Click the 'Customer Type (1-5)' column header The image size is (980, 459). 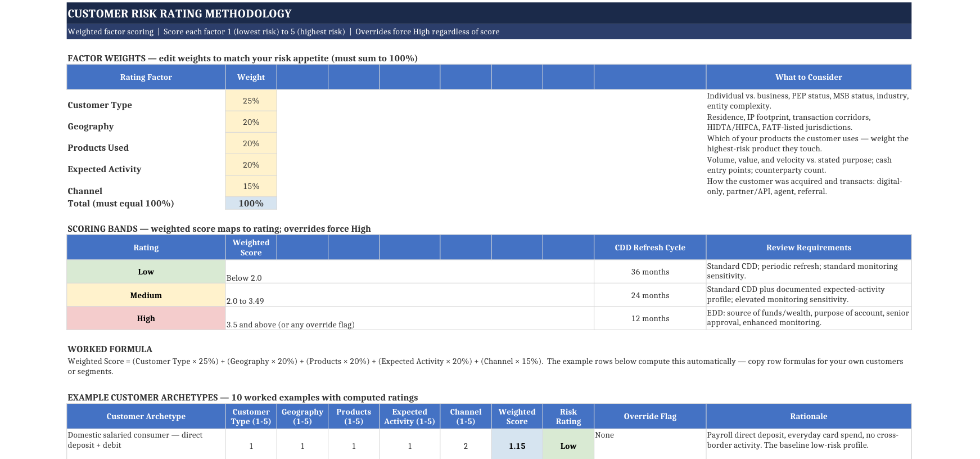click(251, 416)
